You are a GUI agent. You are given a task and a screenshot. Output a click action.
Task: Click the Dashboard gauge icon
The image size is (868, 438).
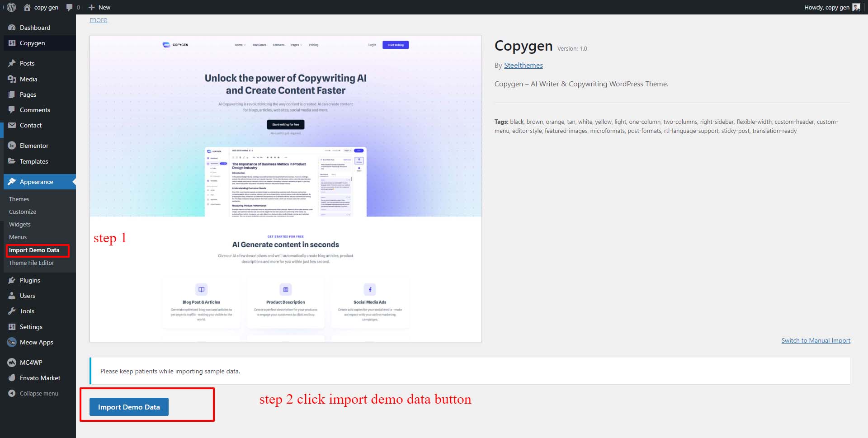(x=12, y=28)
